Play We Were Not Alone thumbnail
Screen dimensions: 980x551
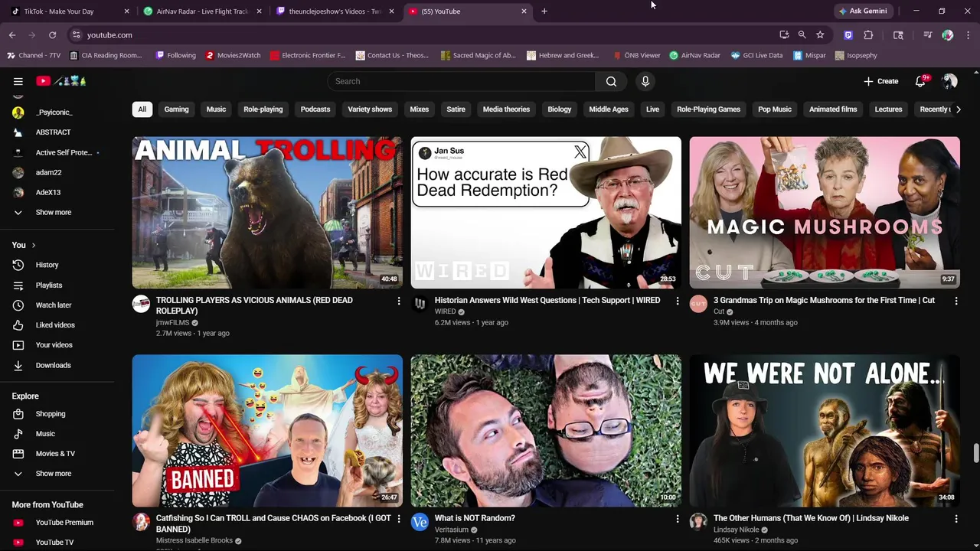click(x=825, y=430)
